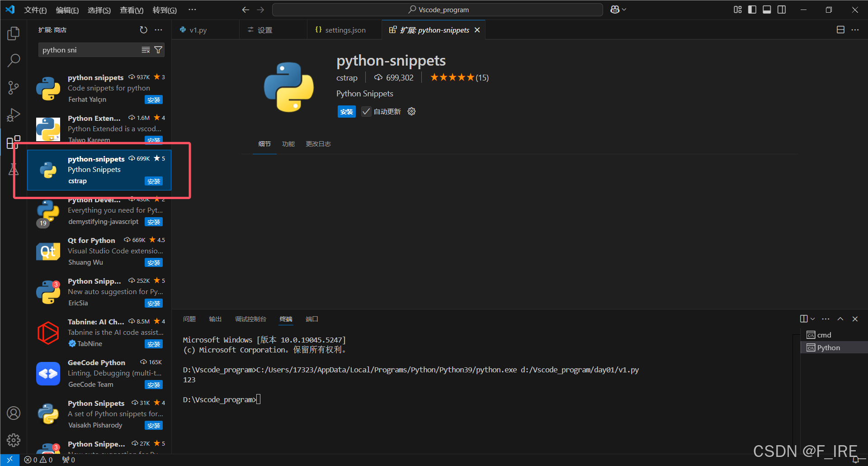Install Tabnine AI extension
Viewport: 868px width, 466px height.
point(154,344)
